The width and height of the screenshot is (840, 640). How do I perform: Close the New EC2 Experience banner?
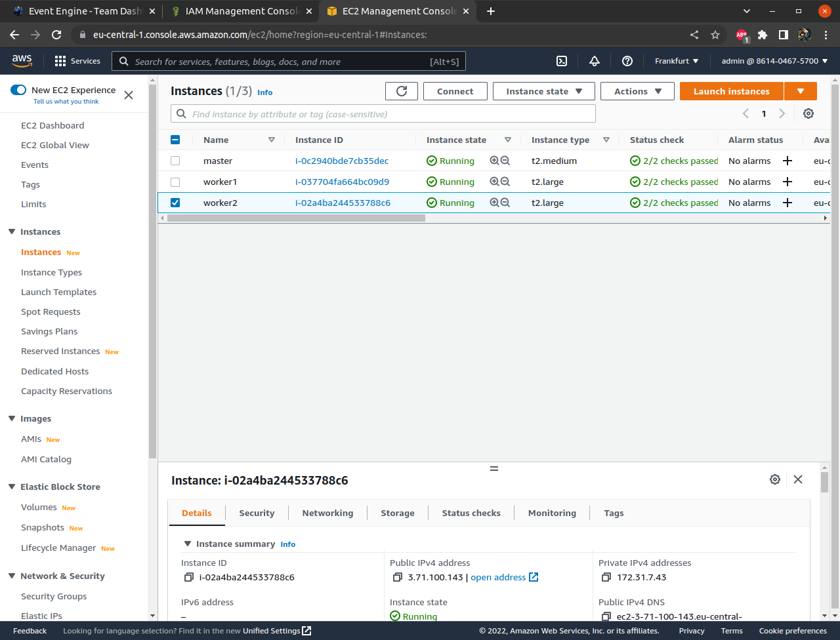129,95
